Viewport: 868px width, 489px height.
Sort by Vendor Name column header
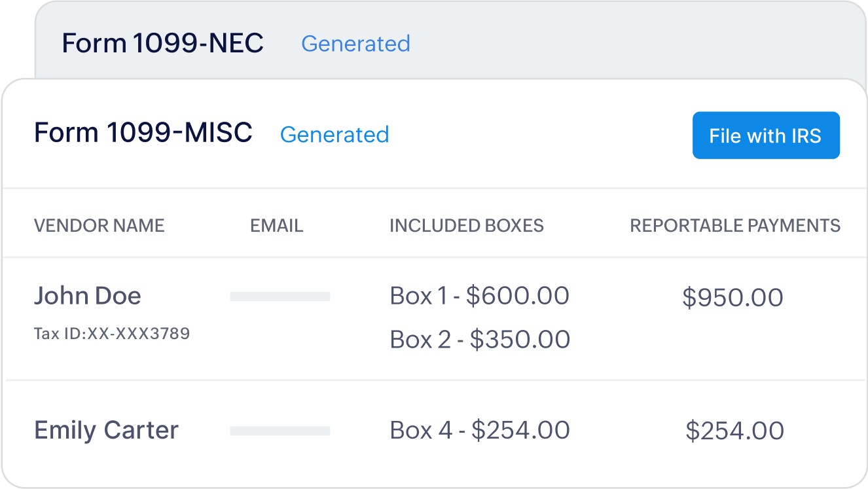[99, 226]
